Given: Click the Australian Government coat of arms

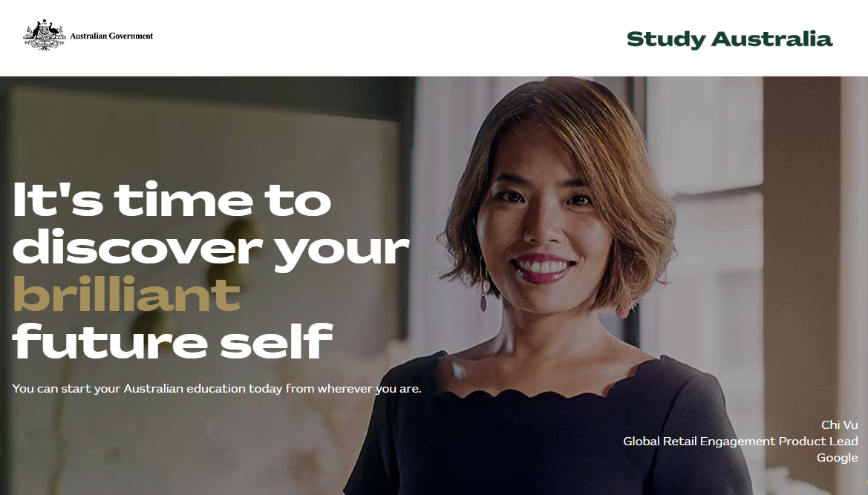Looking at the screenshot, I should (x=45, y=35).
